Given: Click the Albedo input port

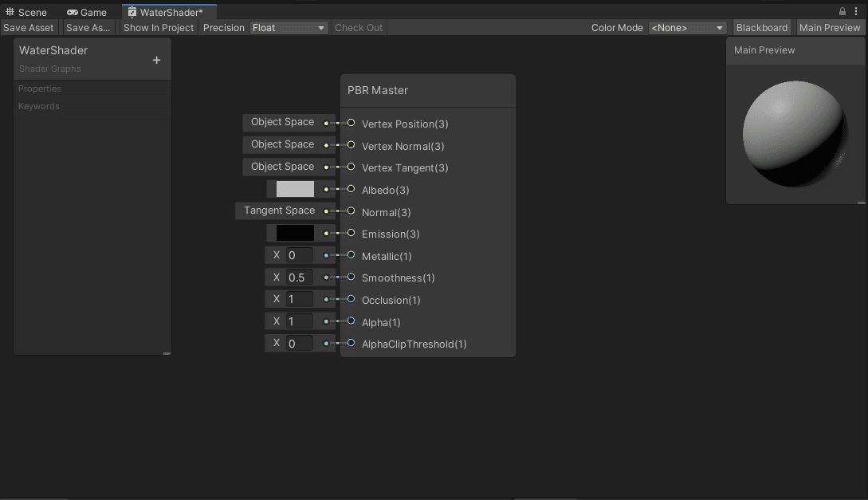Looking at the screenshot, I should pyautogui.click(x=351, y=189).
